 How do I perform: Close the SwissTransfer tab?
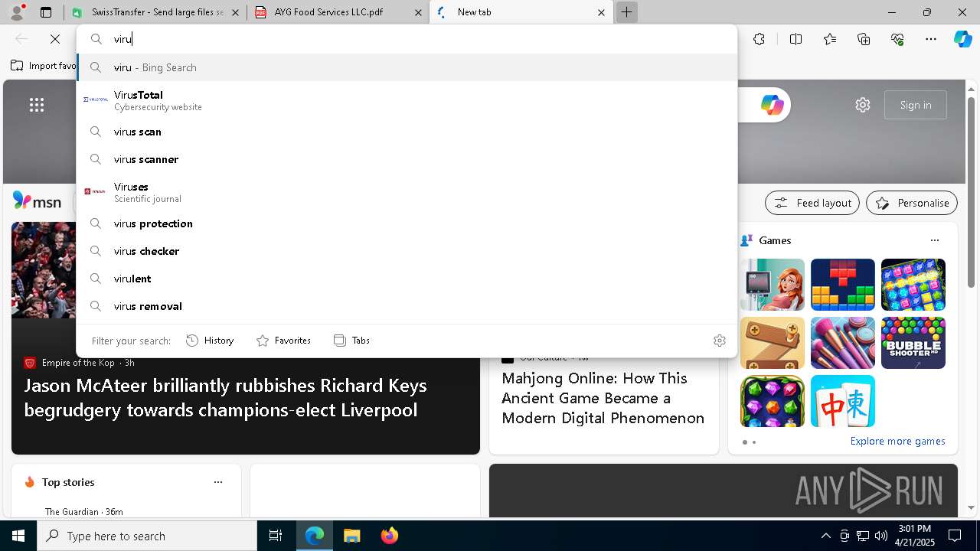click(235, 12)
